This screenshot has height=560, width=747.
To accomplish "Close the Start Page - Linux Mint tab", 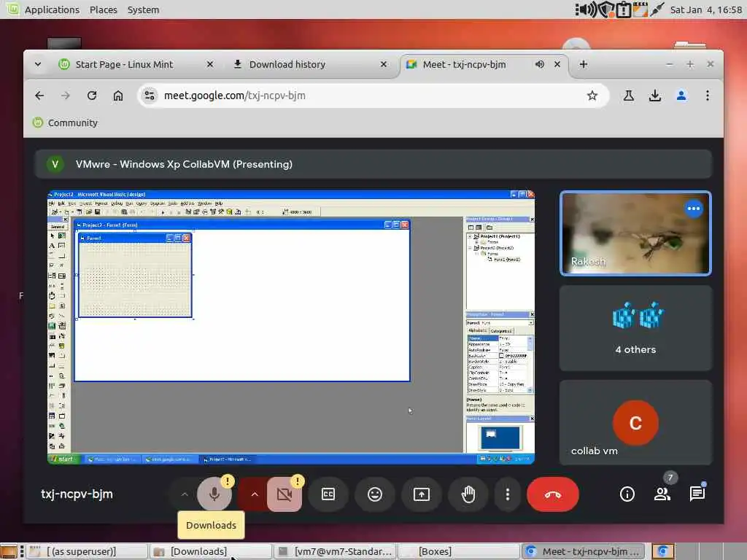I will pyautogui.click(x=209, y=64).
